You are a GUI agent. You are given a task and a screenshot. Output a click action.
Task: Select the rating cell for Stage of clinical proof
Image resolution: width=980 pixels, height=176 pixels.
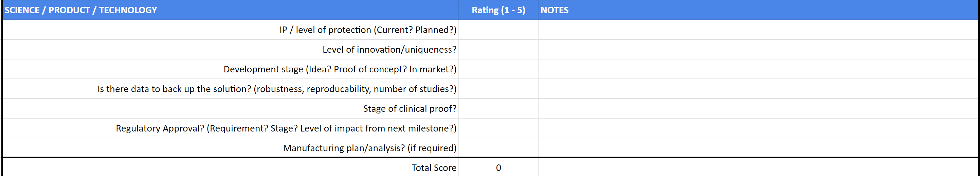(498, 109)
